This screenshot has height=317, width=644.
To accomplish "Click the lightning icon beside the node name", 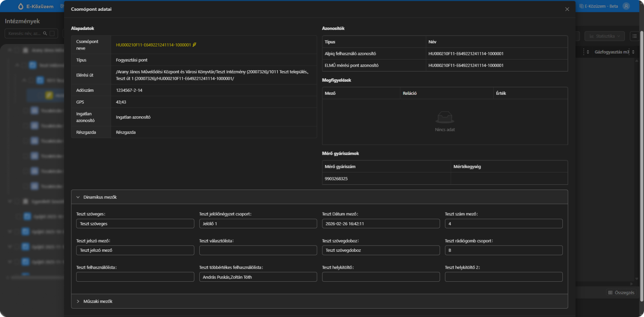I will pyautogui.click(x=194, y=45).
